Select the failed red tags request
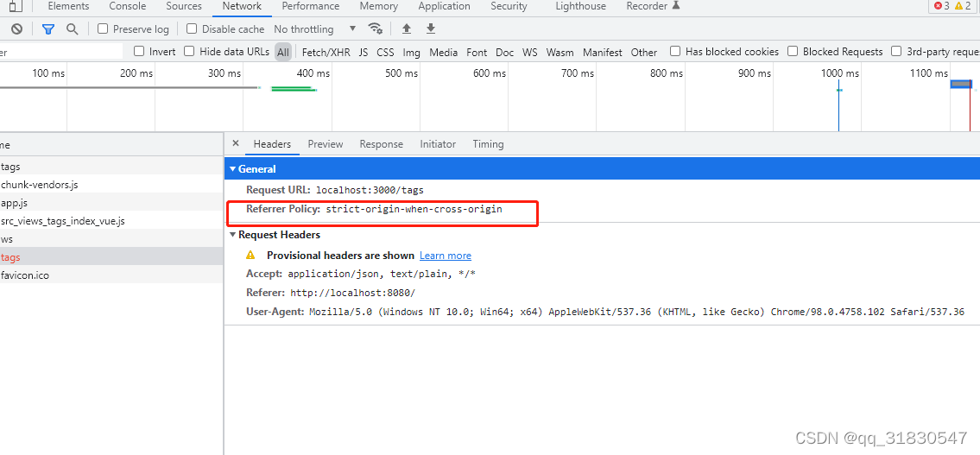The height and width of the screenshot is (455, 980). [x=111, y=257]
